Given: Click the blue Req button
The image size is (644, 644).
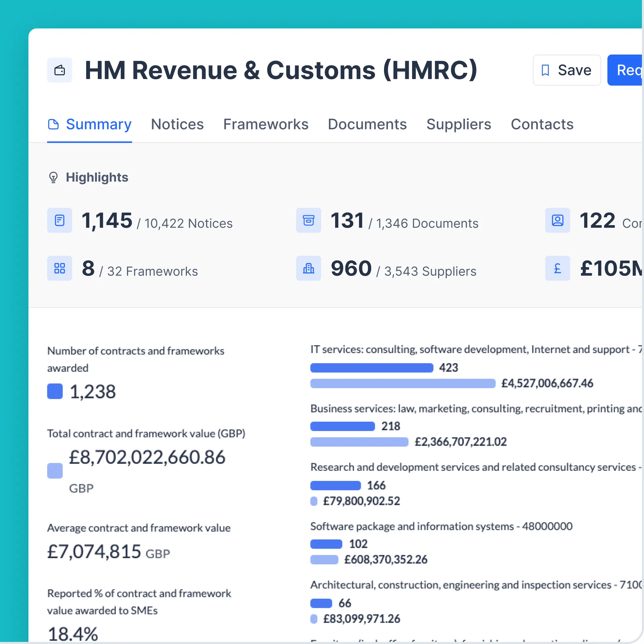Looking at the screenshot, I should point(625,70).
